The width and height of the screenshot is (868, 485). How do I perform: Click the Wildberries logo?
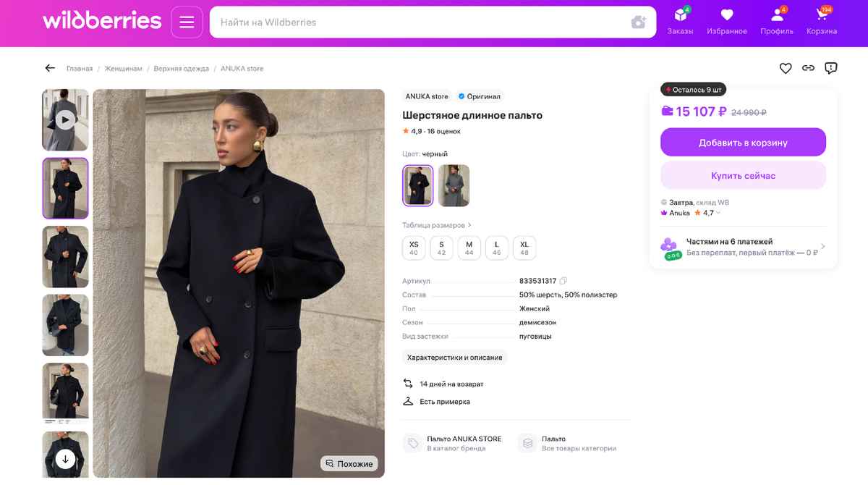(102, 20)
